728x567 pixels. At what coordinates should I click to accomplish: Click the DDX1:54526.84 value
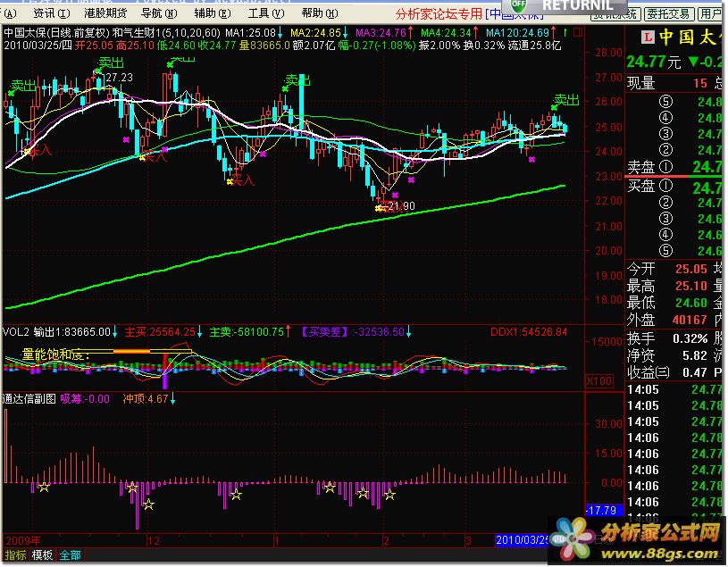pos(528,332)
